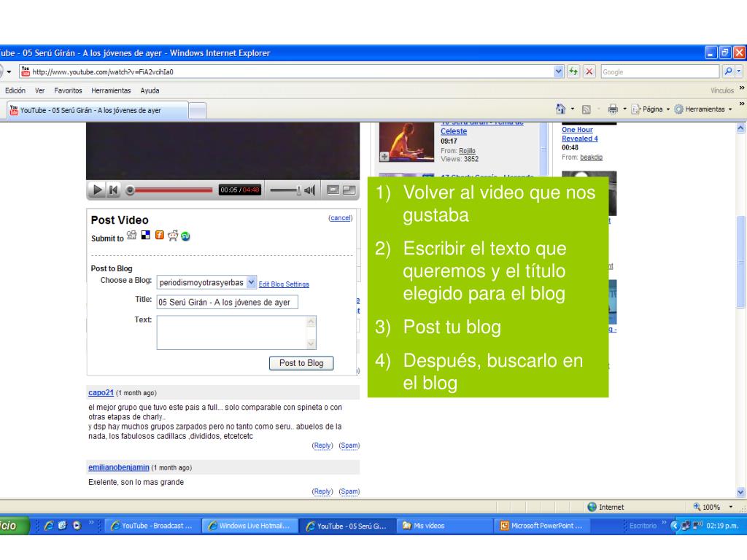Click the RSS feeds icon
This screenshot has width=747, height=560.
tap(587, 109)
